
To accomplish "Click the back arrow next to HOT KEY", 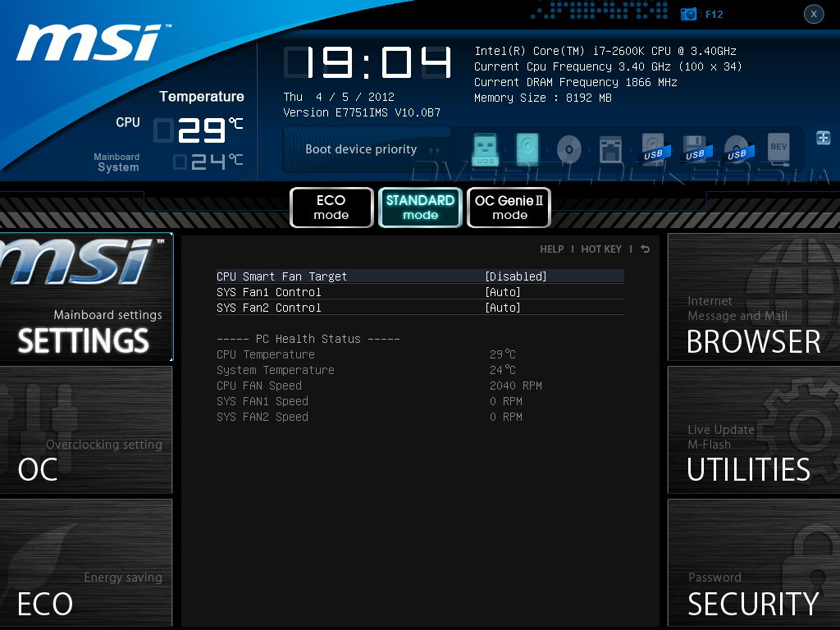I will click(x=645, y=249).
